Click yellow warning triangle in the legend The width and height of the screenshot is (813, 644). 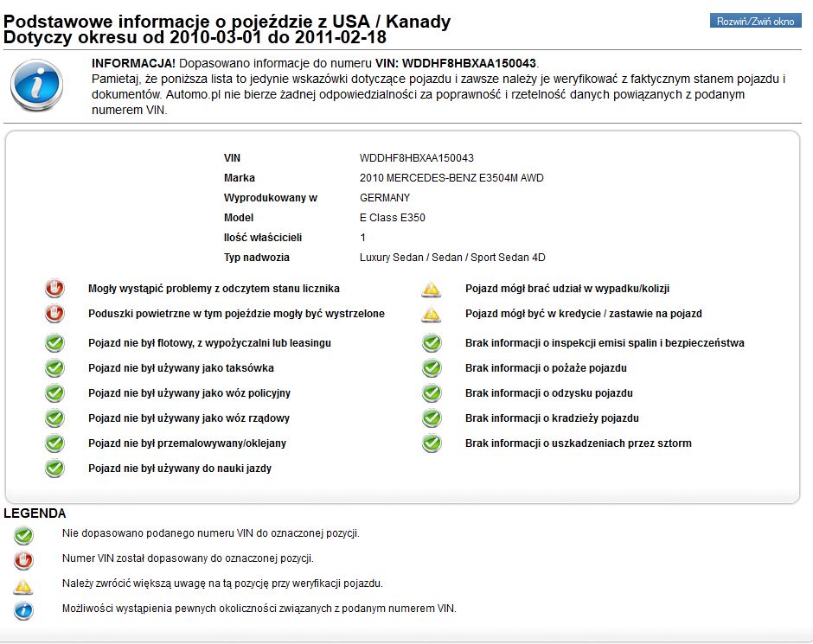pos(23,586)
